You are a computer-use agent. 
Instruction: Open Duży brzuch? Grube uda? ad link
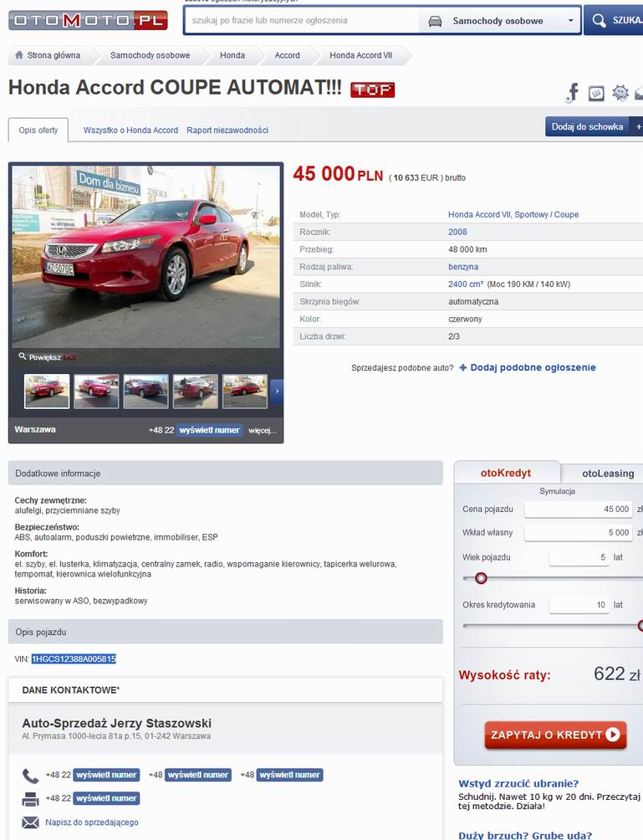[525, 835]
